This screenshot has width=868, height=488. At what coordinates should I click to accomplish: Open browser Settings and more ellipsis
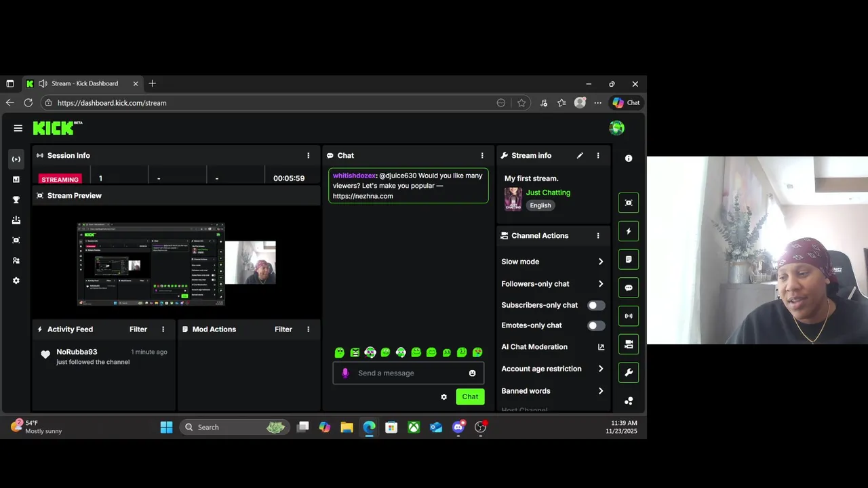point(597,103)
